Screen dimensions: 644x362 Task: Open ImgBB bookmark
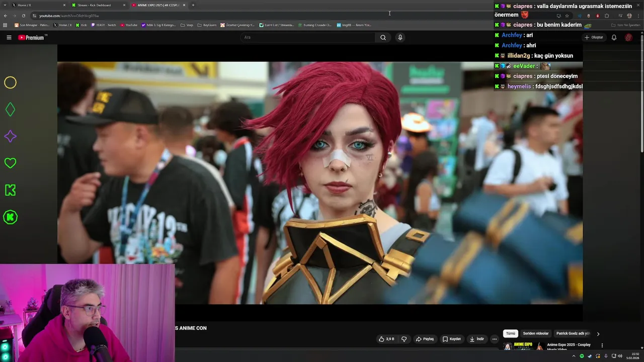click(x=354, y=25)
